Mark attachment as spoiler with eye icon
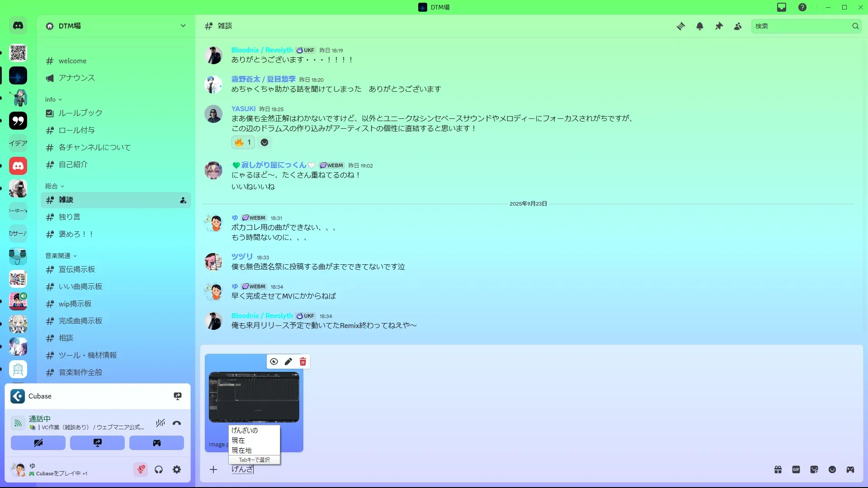The width and height of the screenshot is (868, 488). [x=274, y=361]
